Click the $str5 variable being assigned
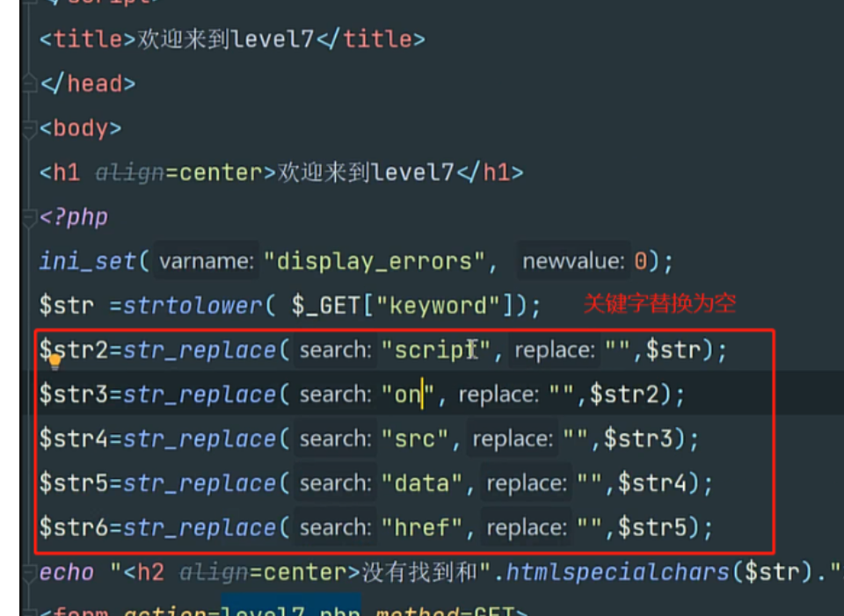844x616 pixels. (74, 483)
